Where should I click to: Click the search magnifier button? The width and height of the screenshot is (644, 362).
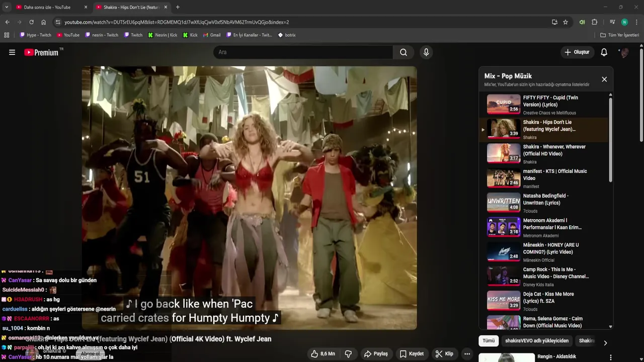tap(404, 52)
